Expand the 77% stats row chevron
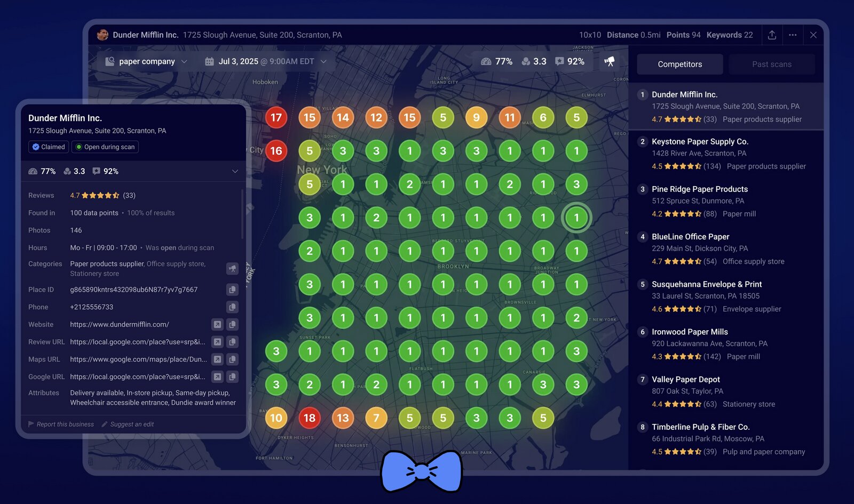Image resolution: width=854 pixels, height=504 pixels. [235, 171]
